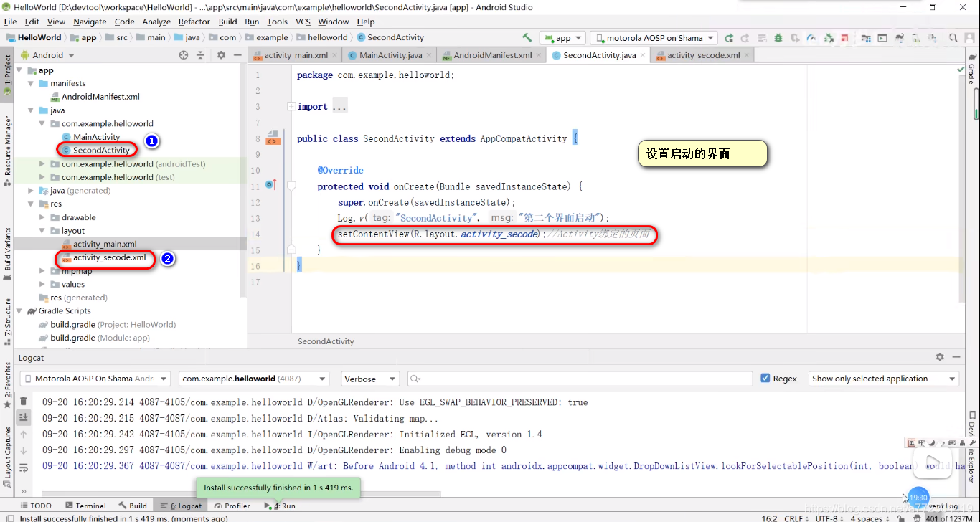Viewport: 980px width, 522px height.
Task: Open the Profiler tool window
Action: [232, 506]
